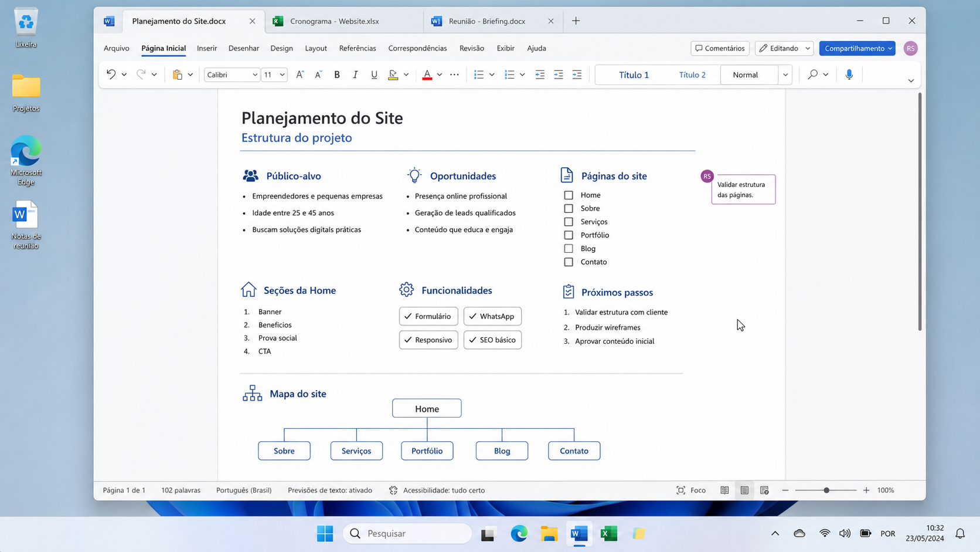
Task: Click the Pesquisar taskbar search box
Action: (x=407, y=533)
